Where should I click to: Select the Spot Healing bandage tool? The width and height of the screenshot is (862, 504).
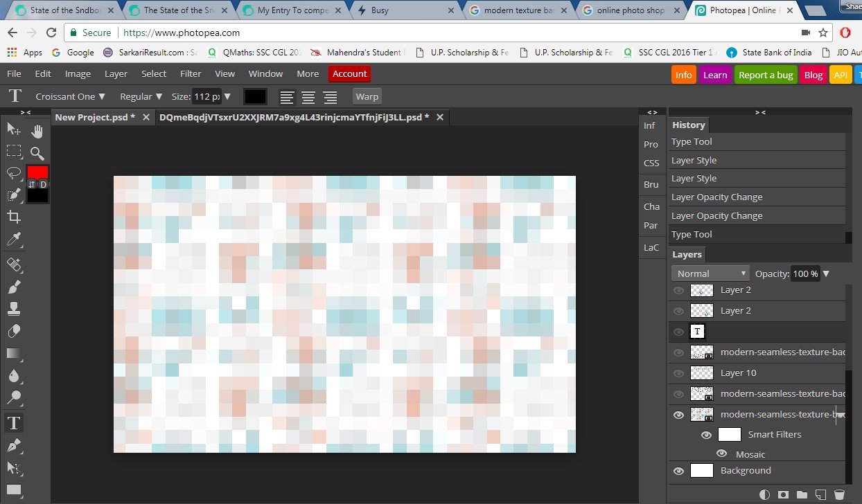[x=14, y=264]
